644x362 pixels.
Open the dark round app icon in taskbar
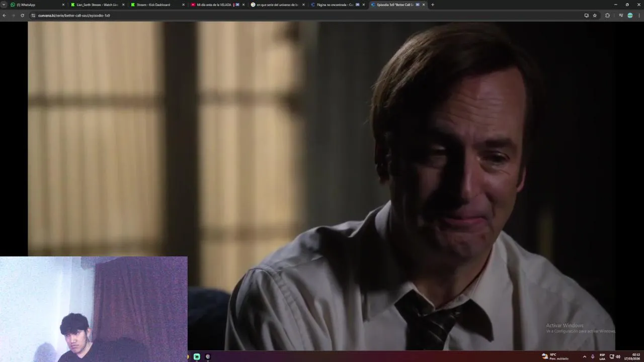click(208, 356)
